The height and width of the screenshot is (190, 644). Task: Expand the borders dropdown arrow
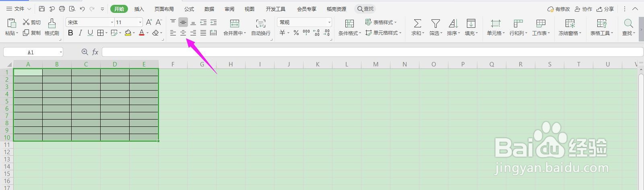106,33
